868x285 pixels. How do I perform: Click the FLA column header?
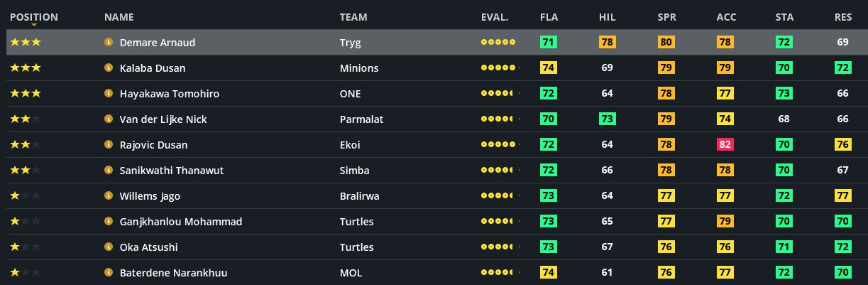pos(549,17)
